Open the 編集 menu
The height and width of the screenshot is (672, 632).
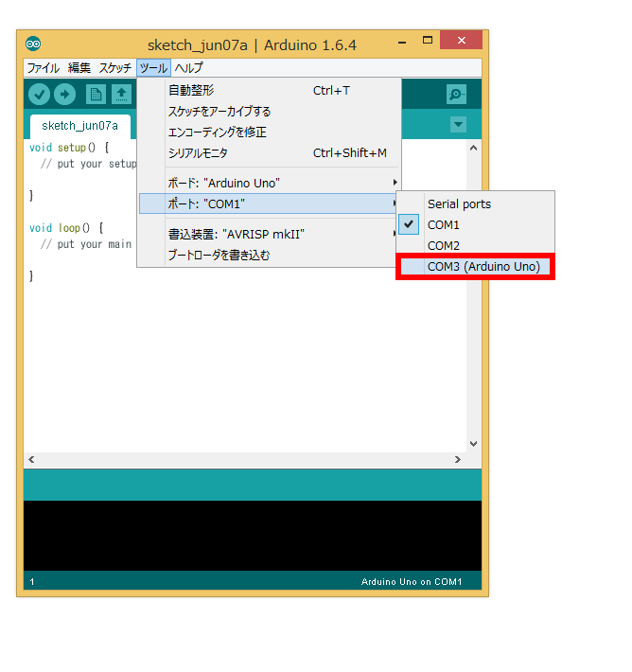[x=79, y=68]
